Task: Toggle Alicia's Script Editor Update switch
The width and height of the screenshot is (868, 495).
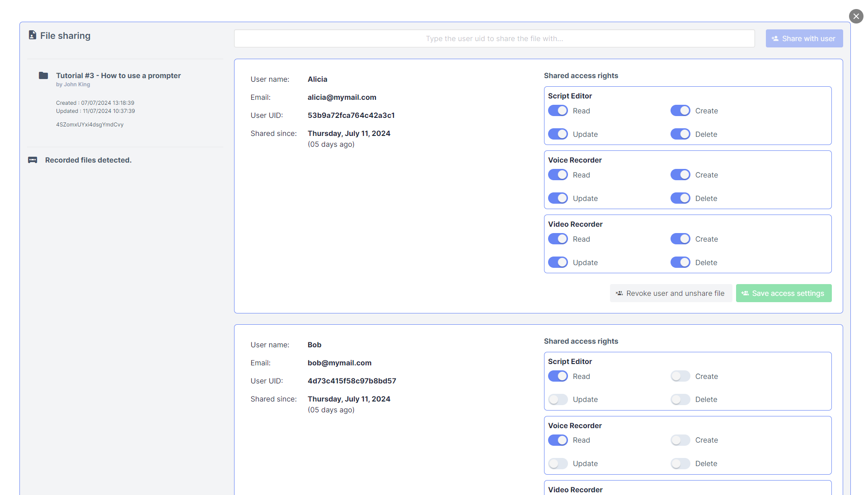Action: pyautogui.click(x=558, y=134)
